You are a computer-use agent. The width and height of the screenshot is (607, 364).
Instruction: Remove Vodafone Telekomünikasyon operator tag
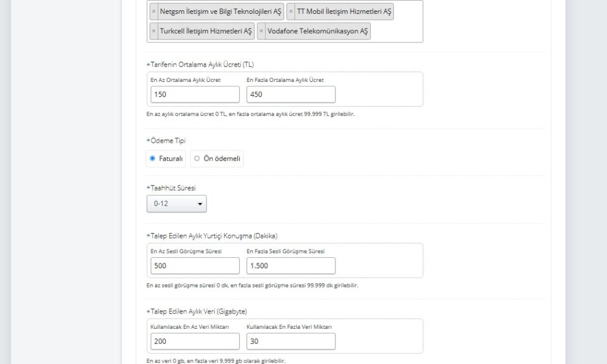pos(261,31)
